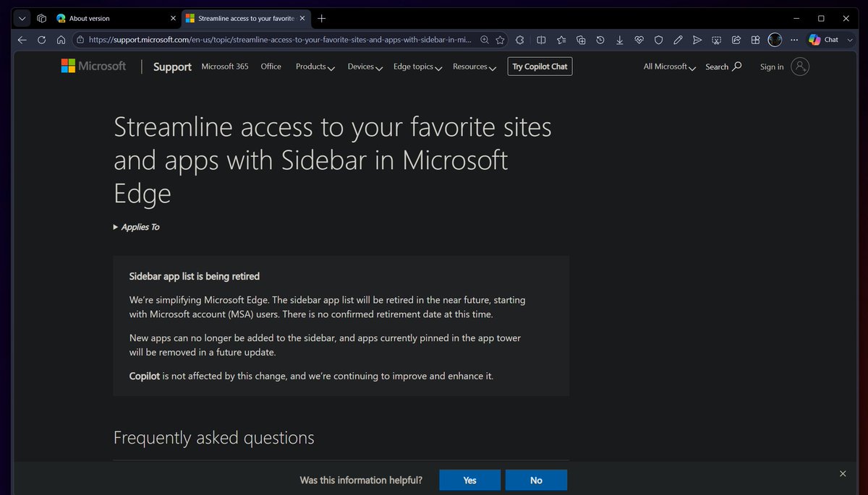Open Copilot Chat in toolbar

click(x=824, y=40)
